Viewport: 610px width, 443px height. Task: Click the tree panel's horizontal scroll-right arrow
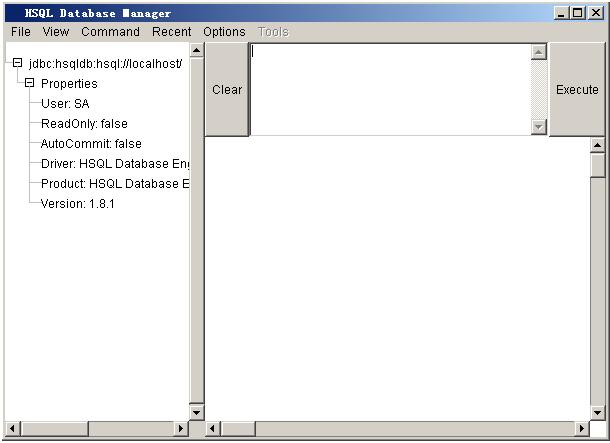[x=181, y=429]
